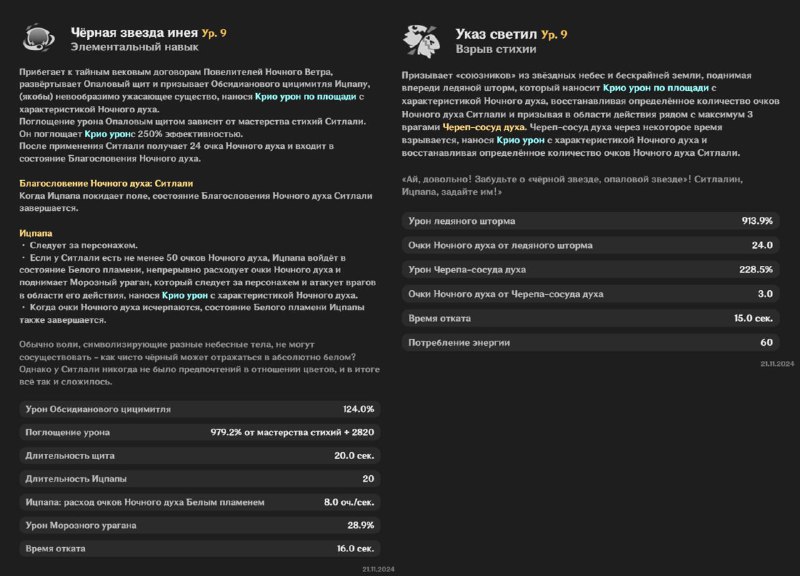Select the Урон Морозного урагана row
Image resolution: width=800 pixels, height=576 pixels.
pyautogui.click(x=200, y=525)
